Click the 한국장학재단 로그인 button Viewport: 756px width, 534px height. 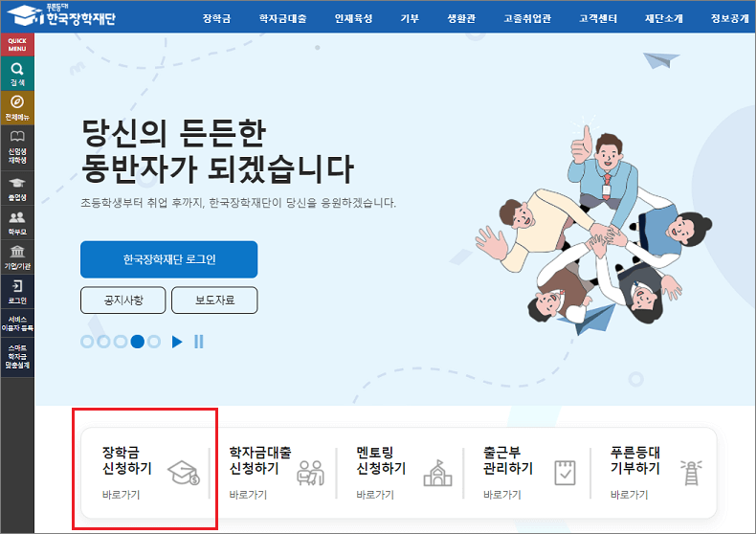coord(168,259)
